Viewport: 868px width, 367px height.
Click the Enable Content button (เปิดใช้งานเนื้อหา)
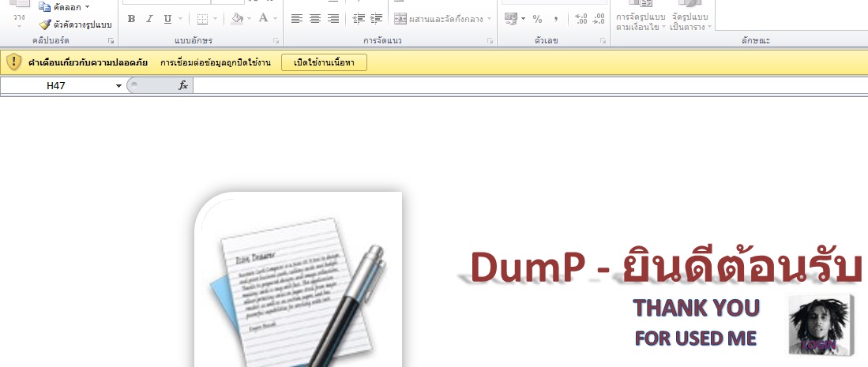(x=324, y=62)
